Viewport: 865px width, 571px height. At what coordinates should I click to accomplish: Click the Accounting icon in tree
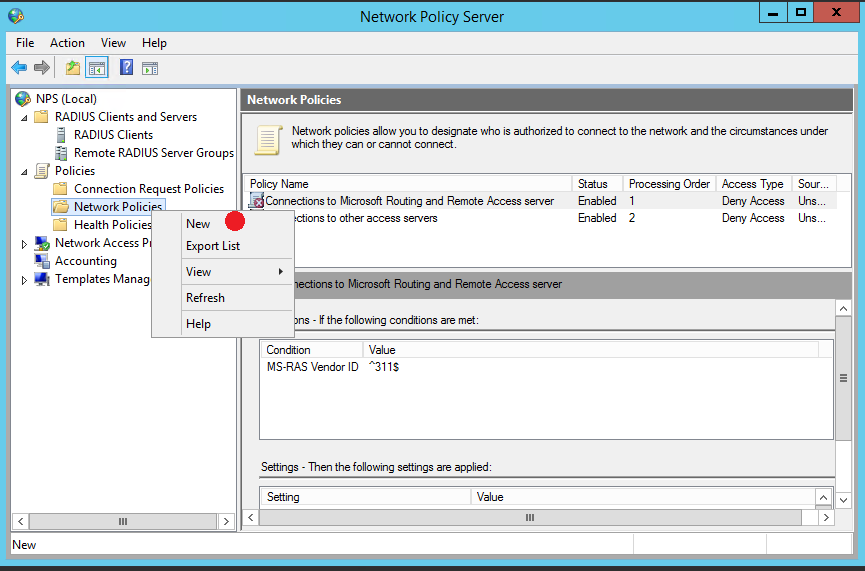pos(42,261)
